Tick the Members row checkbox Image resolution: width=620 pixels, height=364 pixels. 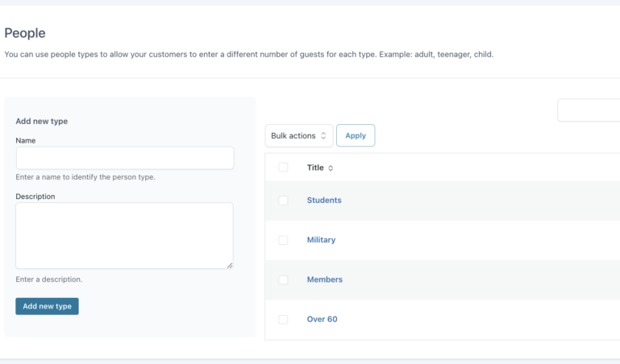(x=283, y=279)
